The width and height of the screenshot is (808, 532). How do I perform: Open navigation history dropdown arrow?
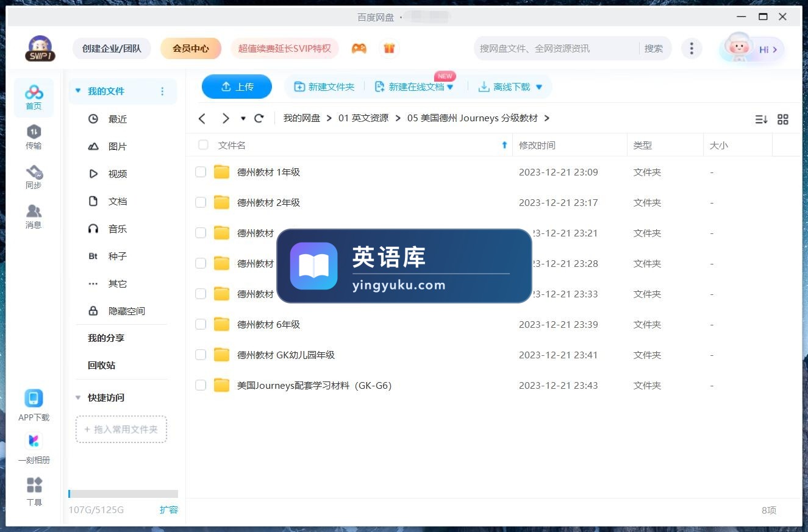243,118
